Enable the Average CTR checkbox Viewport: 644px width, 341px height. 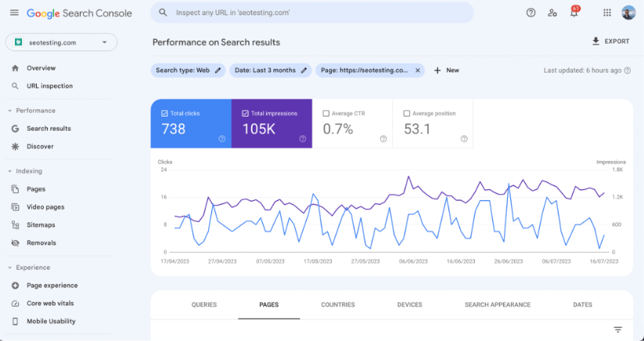(326, 113)
